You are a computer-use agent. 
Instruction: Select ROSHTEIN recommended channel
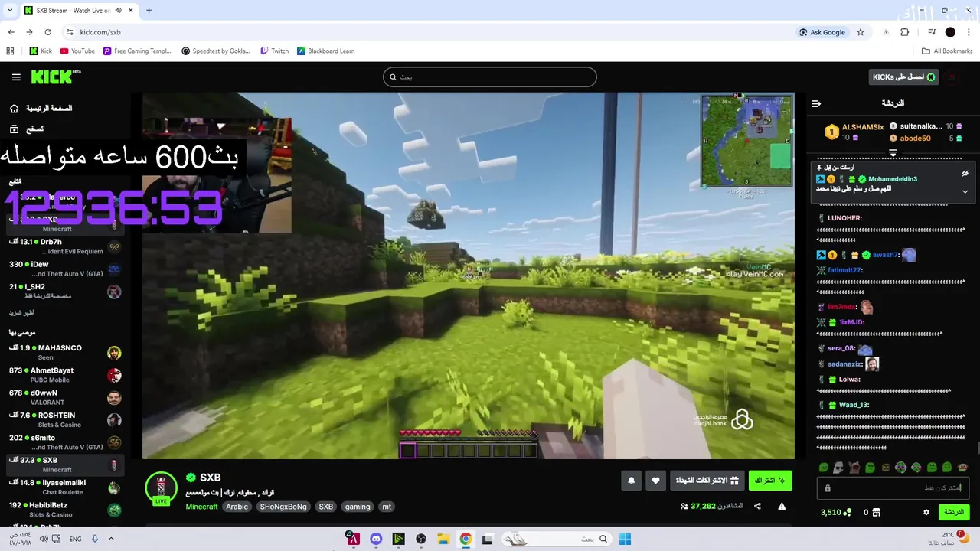click(64, 419)
